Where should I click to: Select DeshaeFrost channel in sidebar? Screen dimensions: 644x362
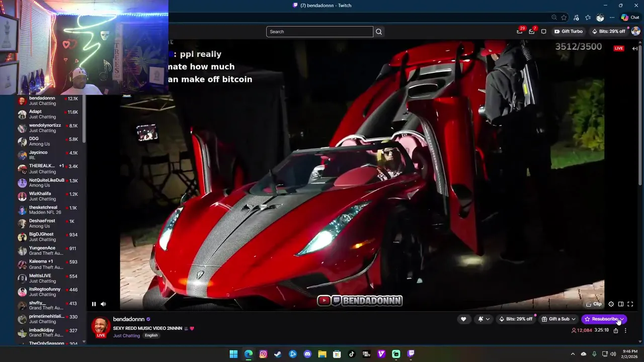coord(49,223)
